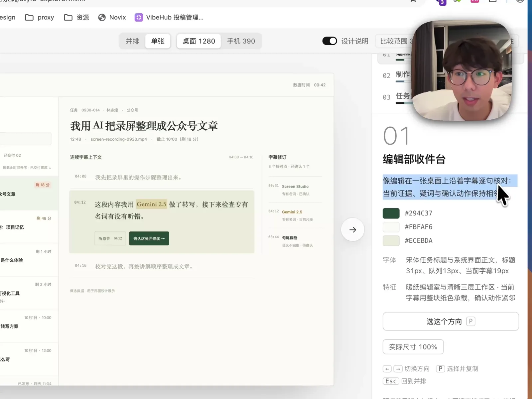Click the Screen Studio correction entry
Viewport: 532px width, 399px height.
coord(295,190)
